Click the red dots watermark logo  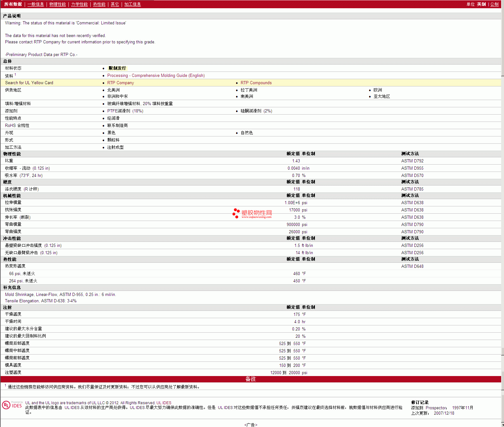(x=236, y=213)
